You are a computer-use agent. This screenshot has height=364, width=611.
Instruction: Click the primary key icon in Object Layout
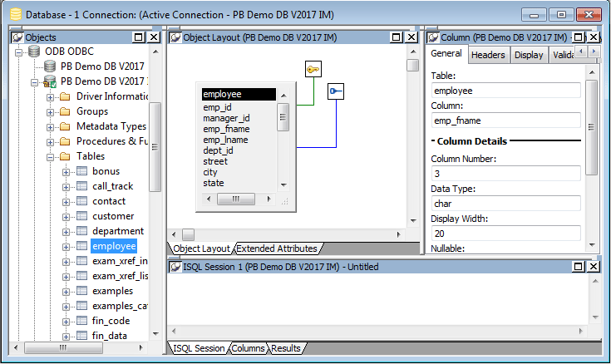pyautogui.click(x=313, y=70)
